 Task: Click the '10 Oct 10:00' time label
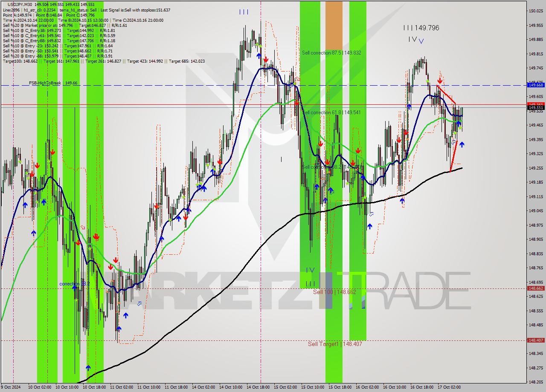click(x=67, y=387)
